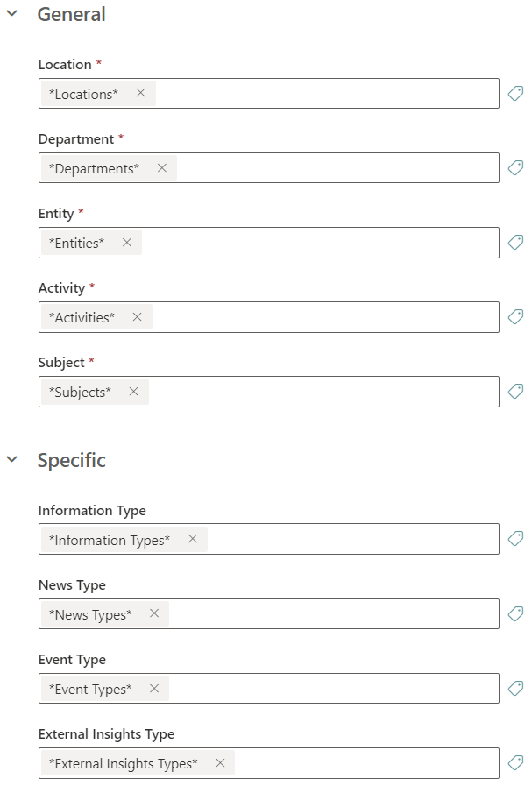Remove the *External Insights Types* tag
The width and height of the screenshot is (532, 786).
220,763
